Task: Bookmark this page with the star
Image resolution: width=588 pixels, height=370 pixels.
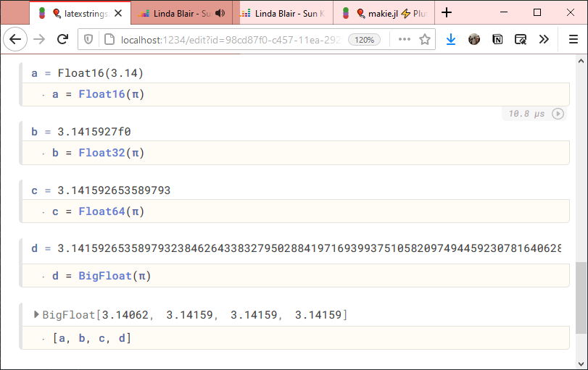Action: pos(424,39)
